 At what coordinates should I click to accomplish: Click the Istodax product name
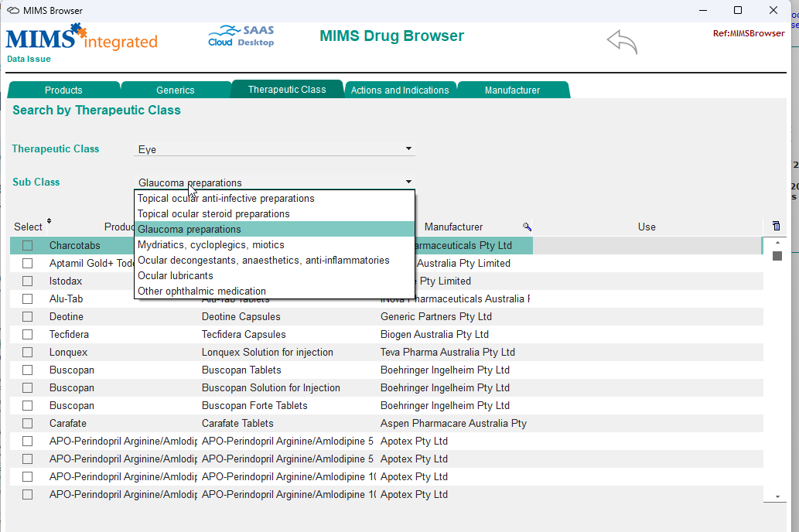(x=66, y=281)
